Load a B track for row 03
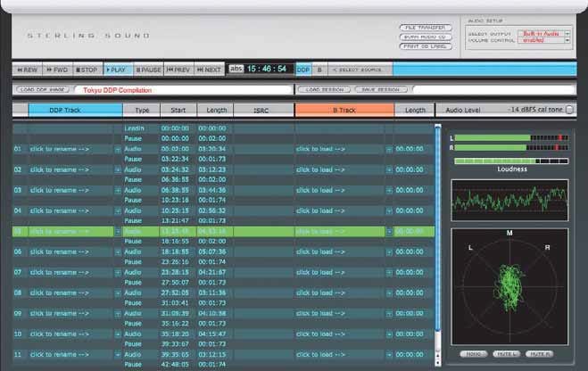 (320, 190)
